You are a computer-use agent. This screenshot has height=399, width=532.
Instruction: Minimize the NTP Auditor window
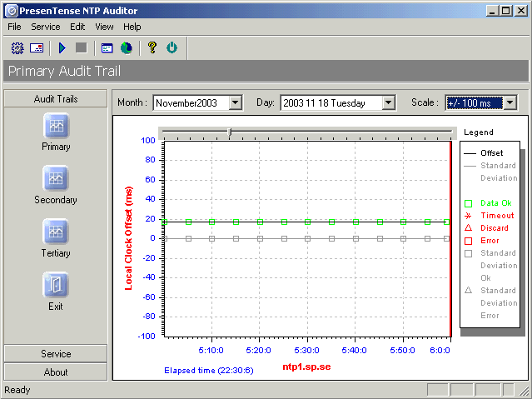492,11
